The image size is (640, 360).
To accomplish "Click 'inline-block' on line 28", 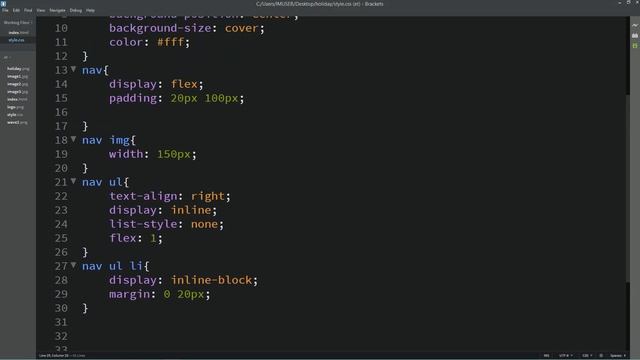I will 211,280.
